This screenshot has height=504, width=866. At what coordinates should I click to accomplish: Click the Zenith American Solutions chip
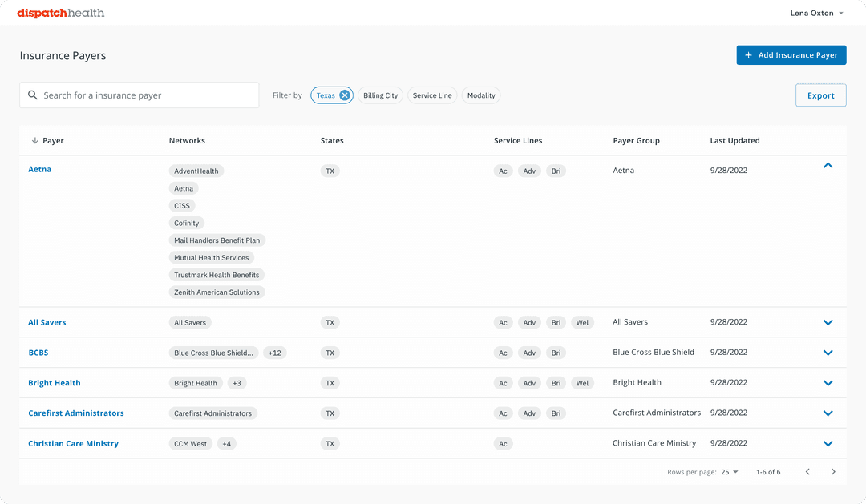tap(216, 292)
